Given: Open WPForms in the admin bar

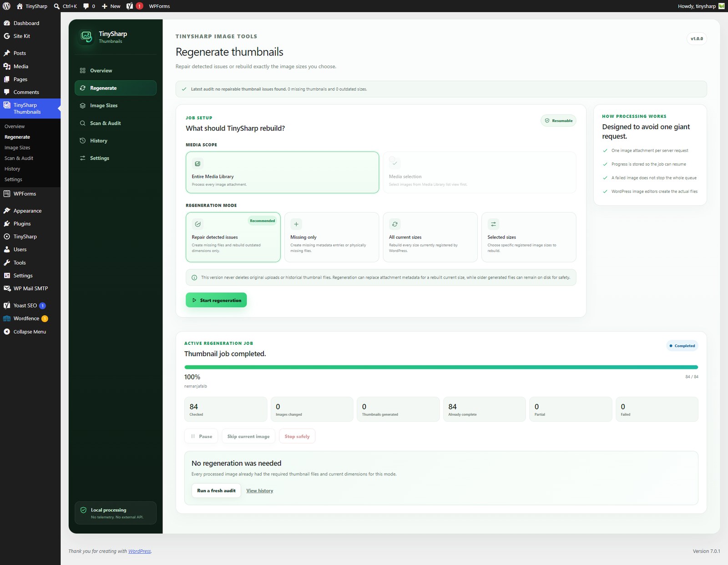Looking at the screenshot, I should (159, 6).
